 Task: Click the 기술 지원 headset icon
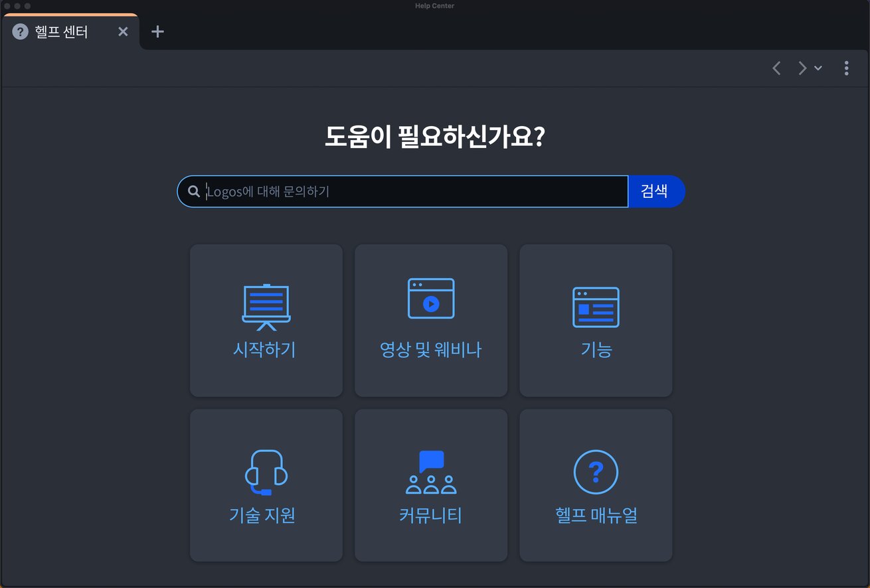[266, 473]
